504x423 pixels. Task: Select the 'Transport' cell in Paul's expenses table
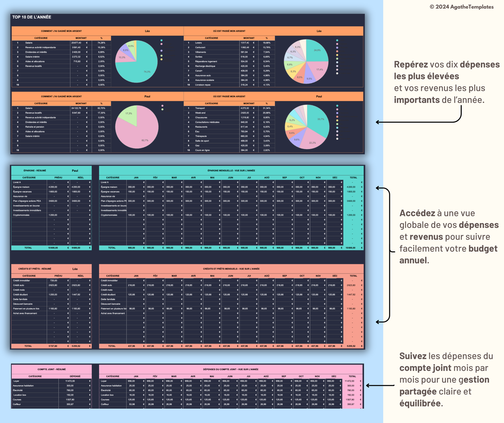(200, 108)
